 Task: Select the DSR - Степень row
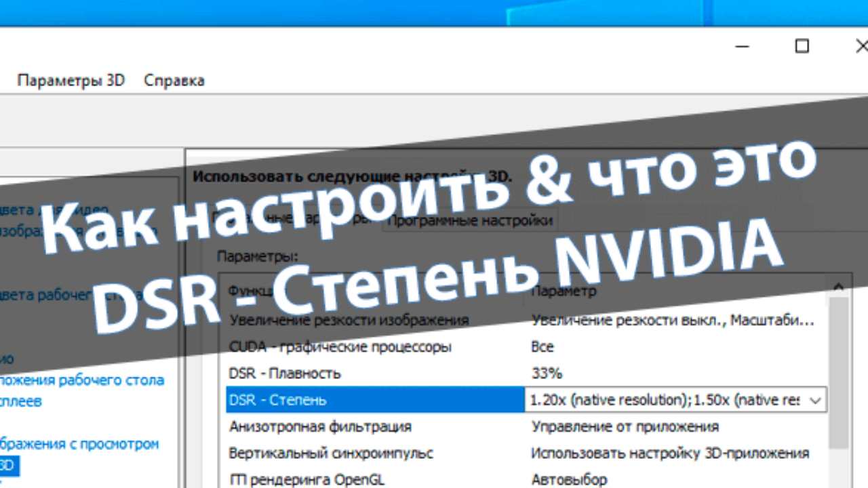375,400
